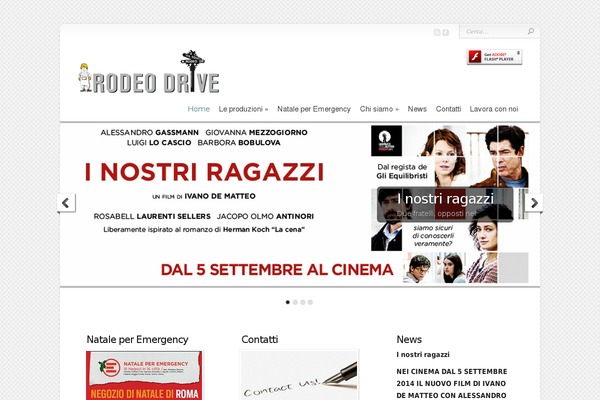Image resolution: width=600 pixels, height=400 pixels.
Task: Open the Contatti menu item
Action: (x=448, y=109)
